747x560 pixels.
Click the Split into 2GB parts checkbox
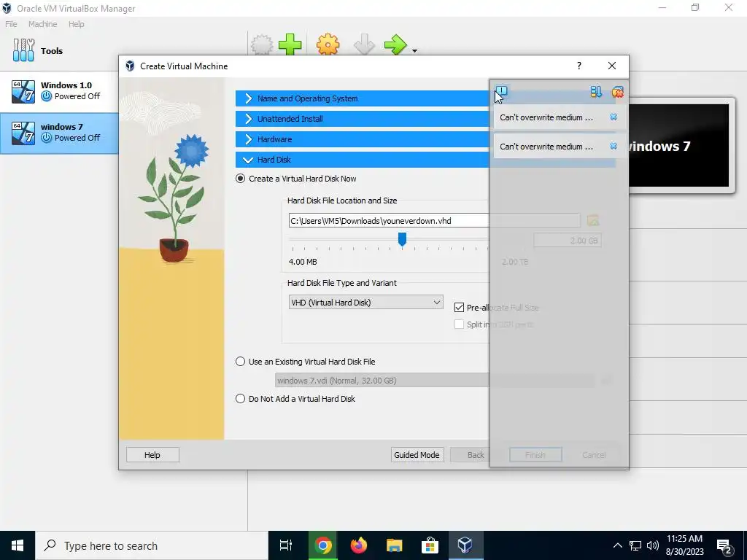[459, 324]
